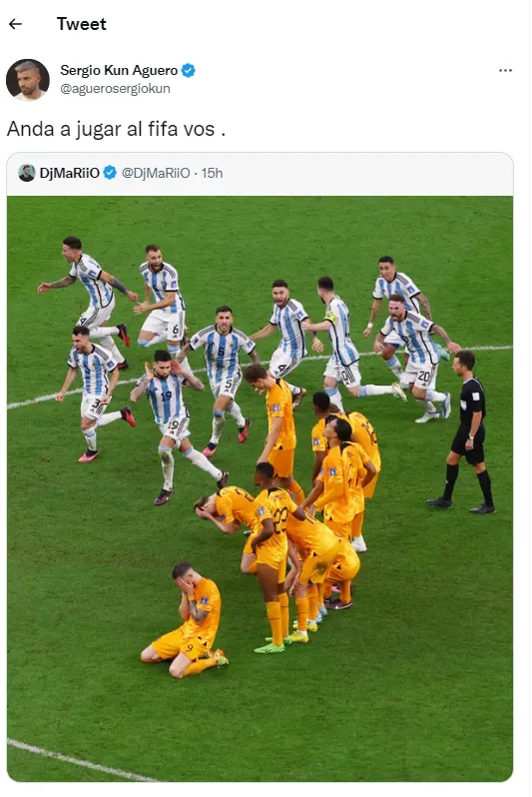
Task: Open the three-dot more options menu
Action: click(505, 70)
